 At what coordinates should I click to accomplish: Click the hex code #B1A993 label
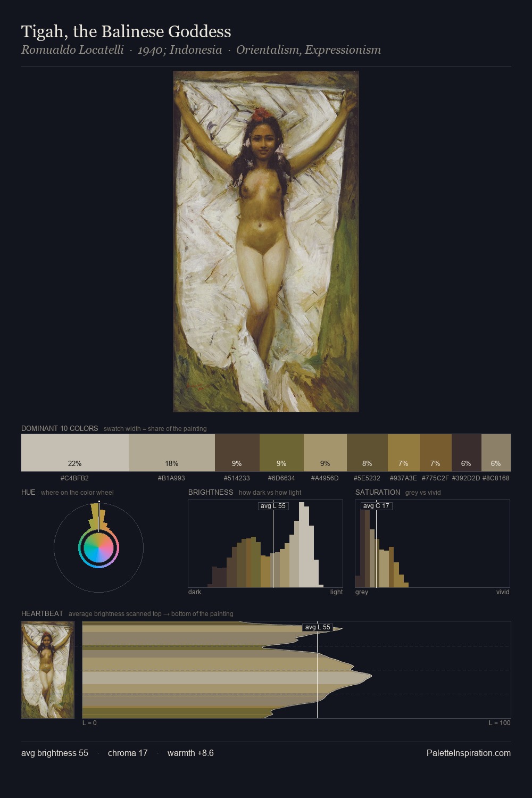point(171,478)
